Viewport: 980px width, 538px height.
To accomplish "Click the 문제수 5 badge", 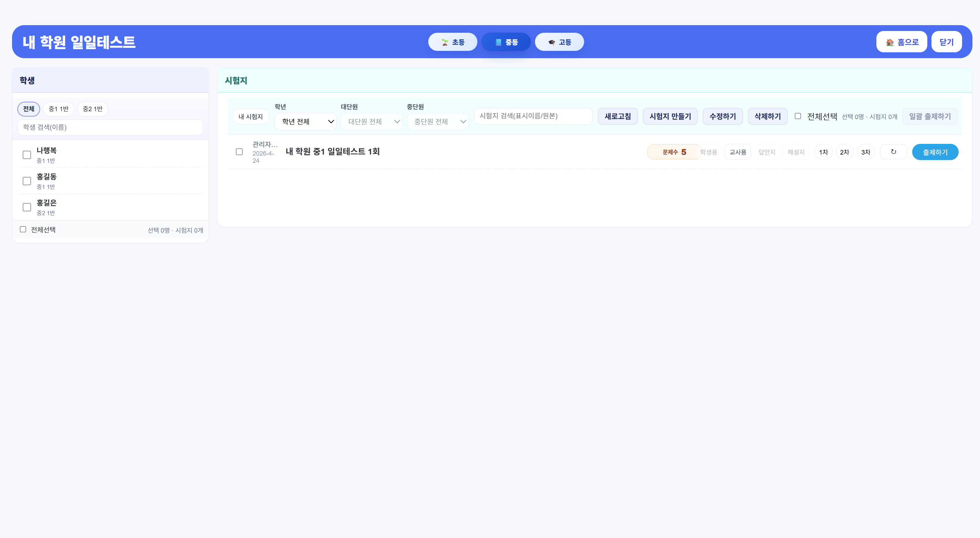I will (x=674, y=152).
